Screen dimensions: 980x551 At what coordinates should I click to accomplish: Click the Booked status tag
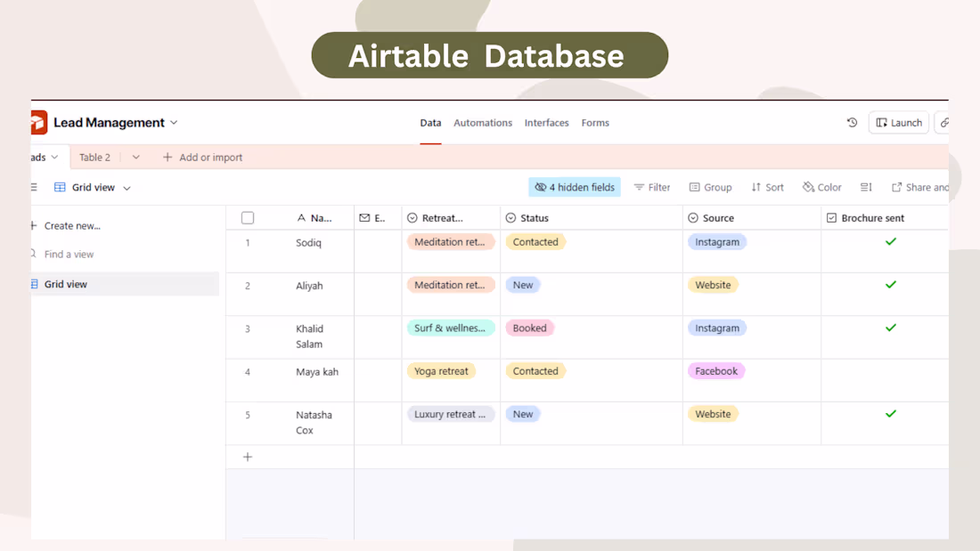(x=529, y=328)
